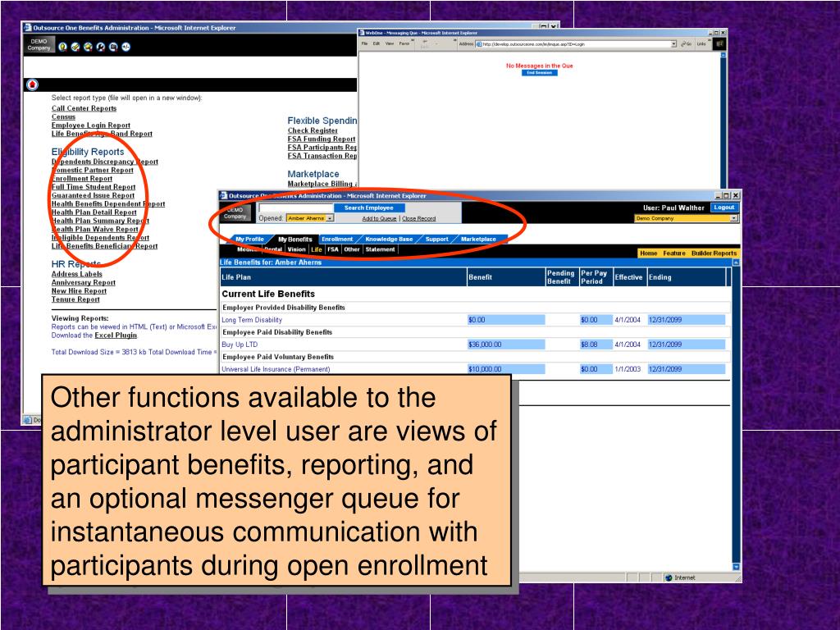The height and width of the screenshot is (630, 840).
Task: Open the Address Labels report link
Action: (x=76, y=274)
